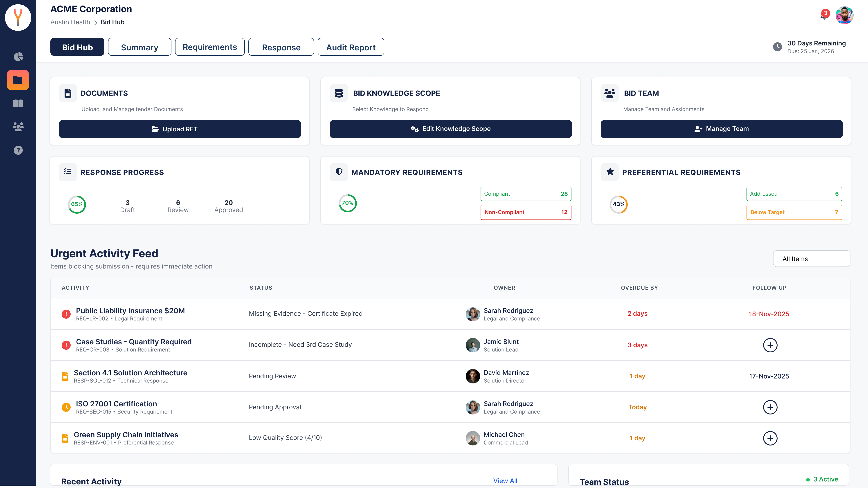This screenshot has width=868, height=488.
Task: Add follow up for Case Studies row
Action: tap(770, 345)
